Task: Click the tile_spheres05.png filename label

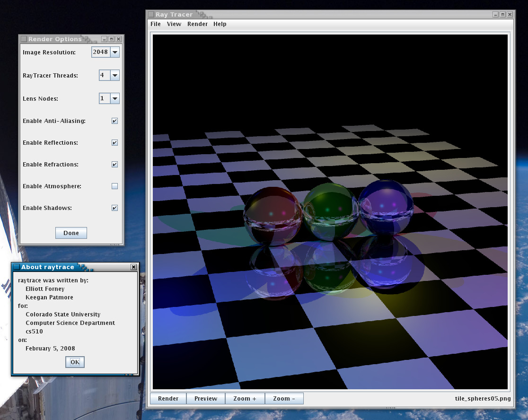Action: (x=483, y=398)
